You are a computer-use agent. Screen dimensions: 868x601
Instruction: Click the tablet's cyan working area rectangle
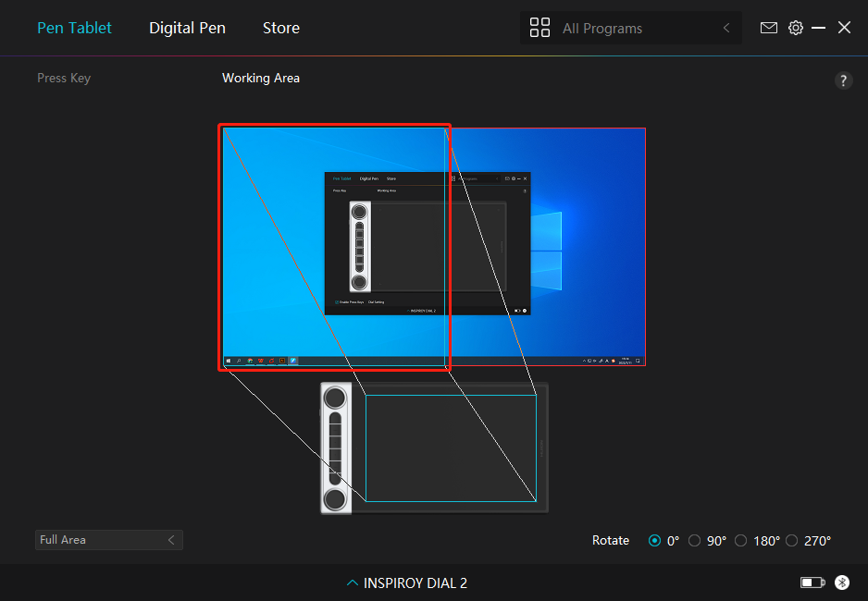451,448
